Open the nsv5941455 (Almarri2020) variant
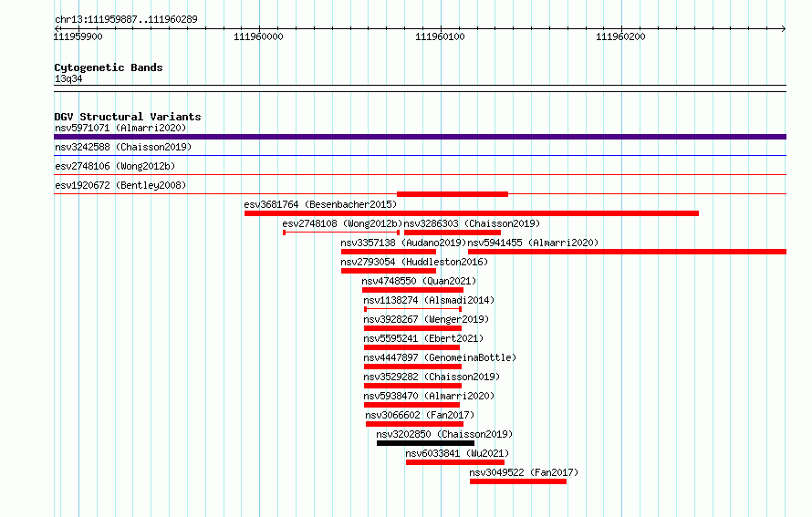 point(627,252)
